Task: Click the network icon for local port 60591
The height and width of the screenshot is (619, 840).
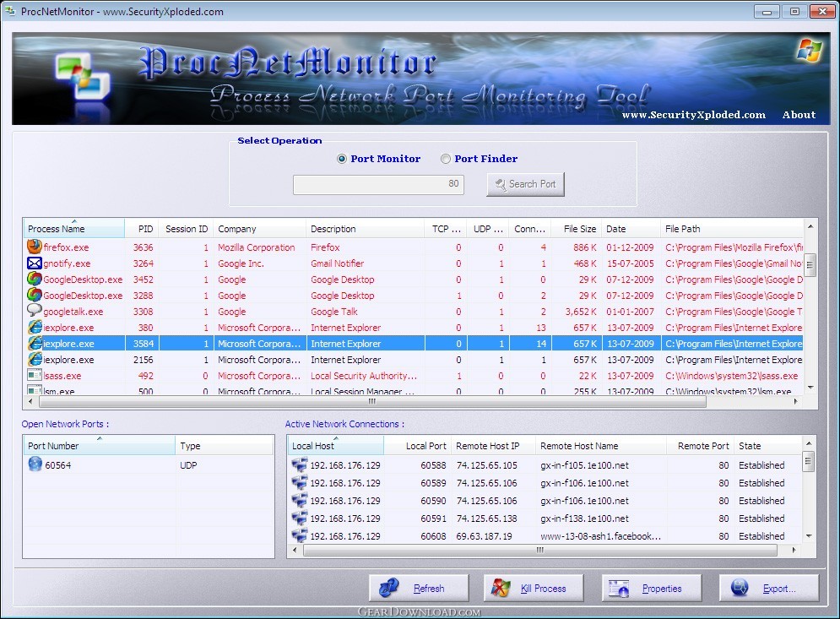Action: [300, 518]
